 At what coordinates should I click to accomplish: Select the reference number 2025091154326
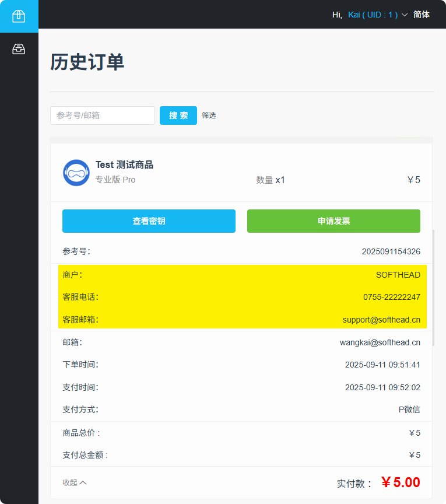391,251
